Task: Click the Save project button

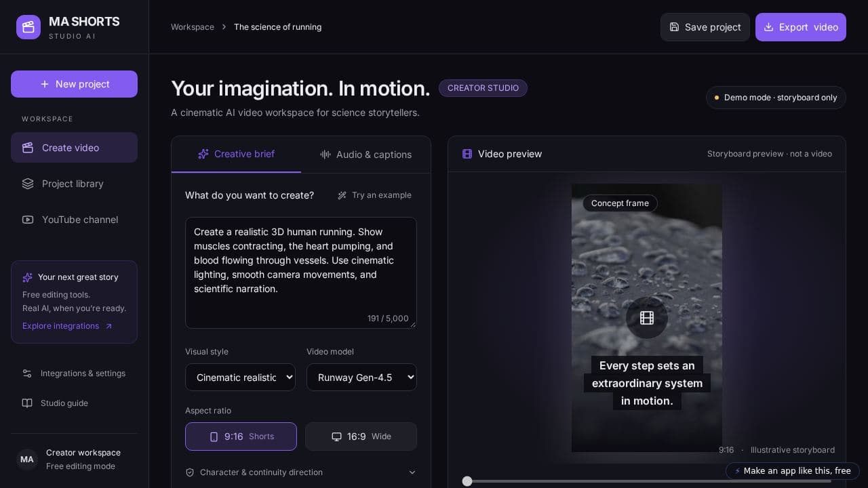Action: [705, 27]
